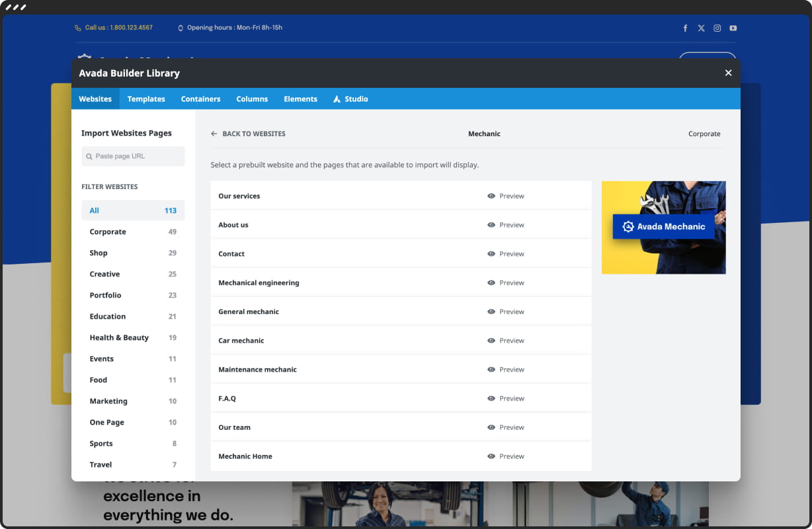Filter websites by Portfolio
The width and height of the screenshot is (812, 529).
click(x=133, y=295)
